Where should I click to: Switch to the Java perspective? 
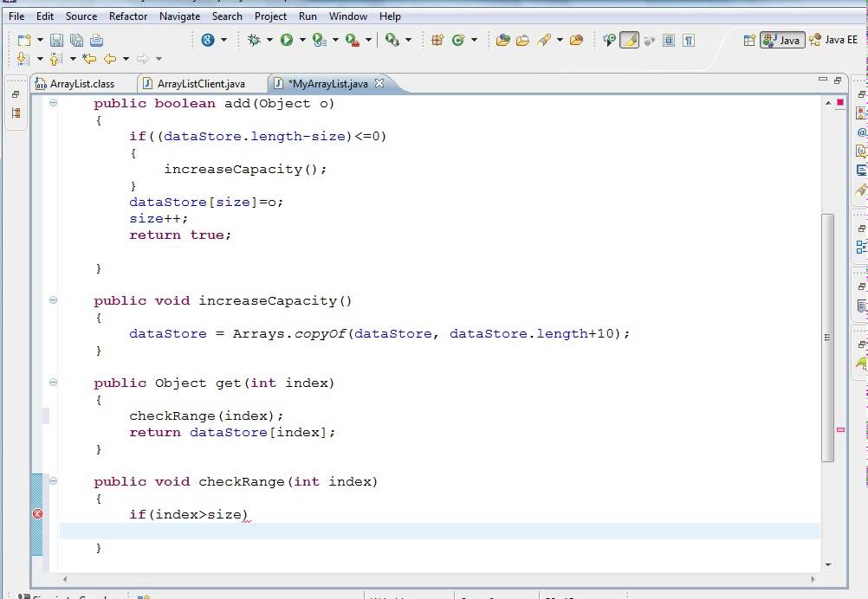(x=782, y=40)
